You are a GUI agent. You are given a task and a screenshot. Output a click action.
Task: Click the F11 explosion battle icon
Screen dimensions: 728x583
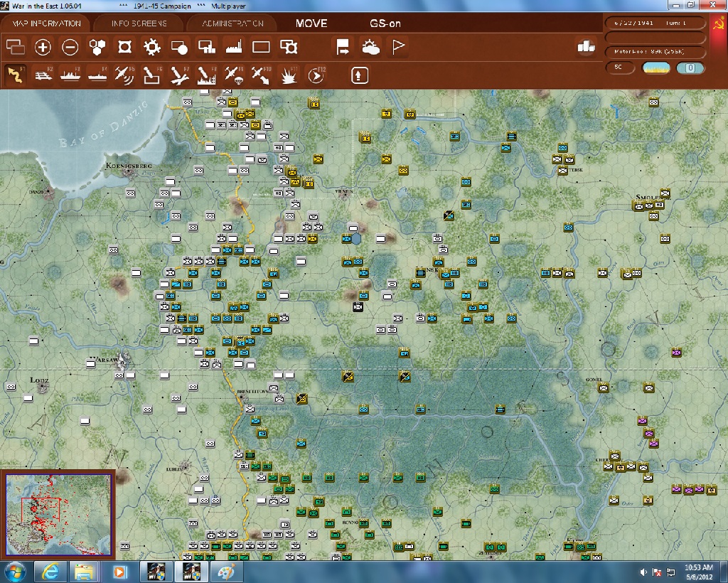[x=289, y=75]
